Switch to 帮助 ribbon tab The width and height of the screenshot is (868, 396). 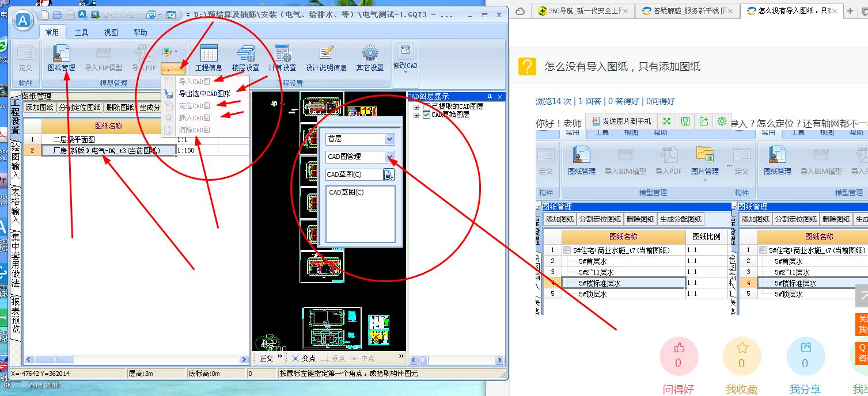[x=140, y=33]
